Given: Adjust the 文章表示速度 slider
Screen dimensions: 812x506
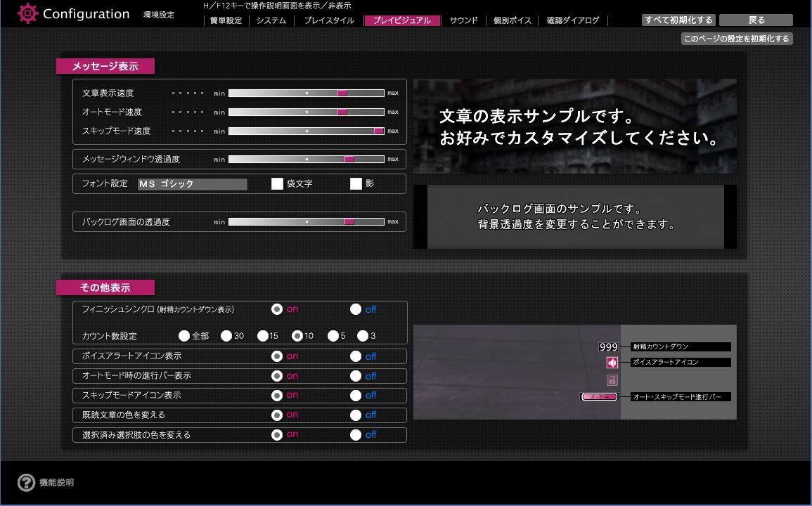Looking at the screenshot, I should click(x=306, y=93).
